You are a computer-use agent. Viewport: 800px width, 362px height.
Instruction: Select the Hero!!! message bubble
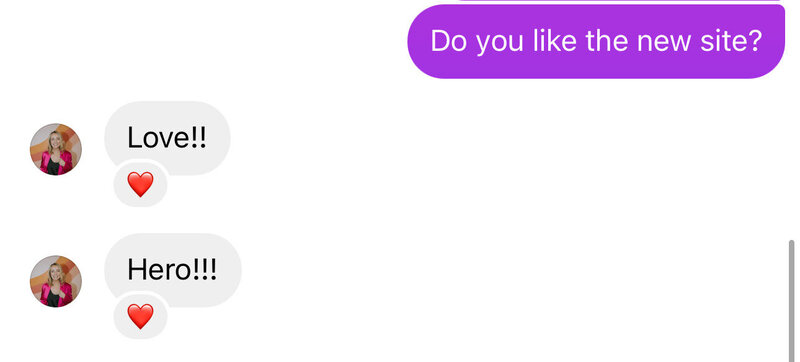[172, 270]
